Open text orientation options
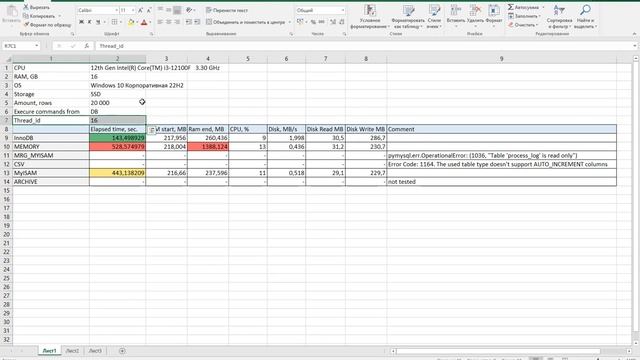Screen dimensions: 640x360 tap(190, 10)
